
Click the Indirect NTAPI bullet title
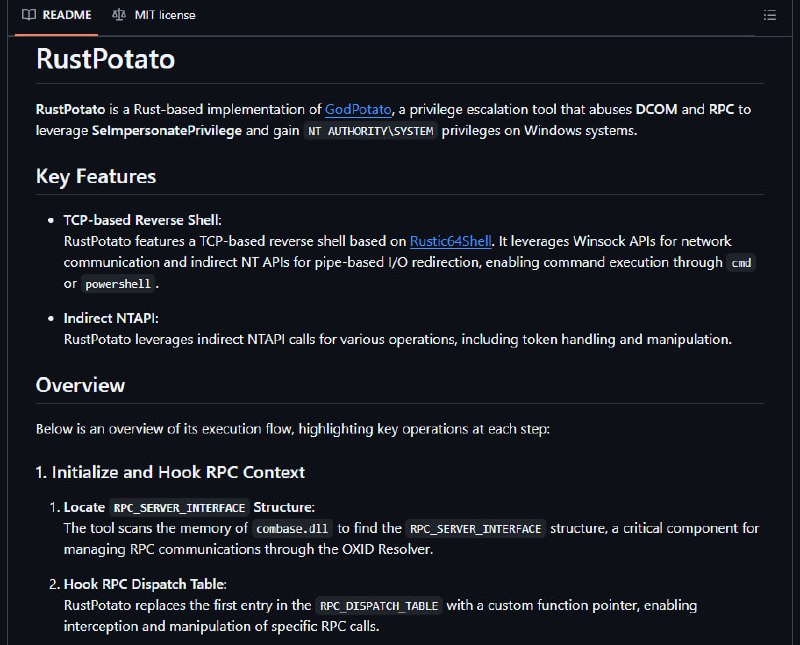pos(111,318)
